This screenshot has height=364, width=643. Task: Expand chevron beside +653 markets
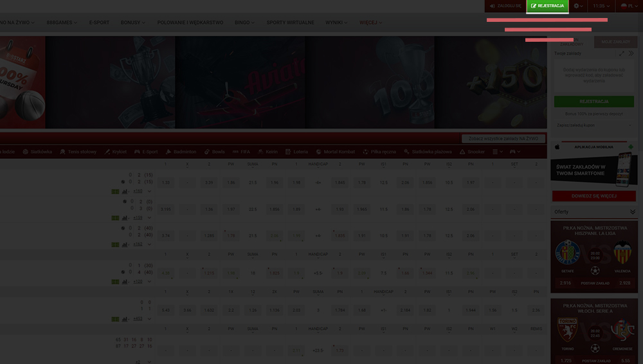click(149, 319)
